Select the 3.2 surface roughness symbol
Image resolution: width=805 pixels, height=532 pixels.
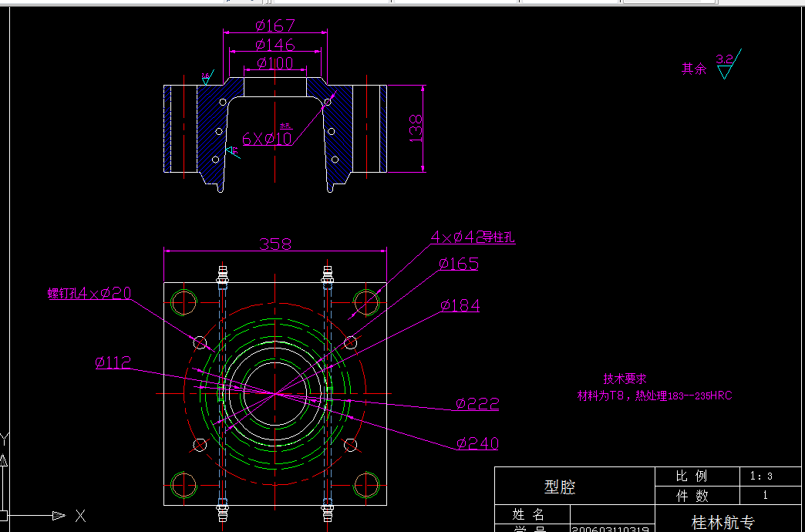point(728,64)
